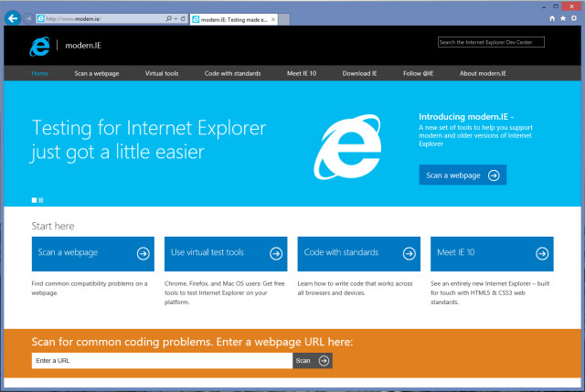
Task: Open a new tab with the blank tab button
Action: pyautogui.click(x=284, y=19)
